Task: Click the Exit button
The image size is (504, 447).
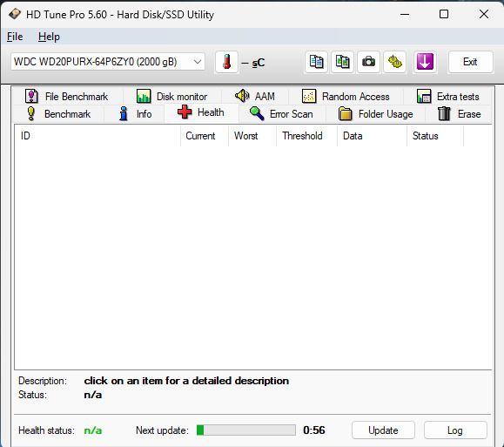Action: click(470, 62)
